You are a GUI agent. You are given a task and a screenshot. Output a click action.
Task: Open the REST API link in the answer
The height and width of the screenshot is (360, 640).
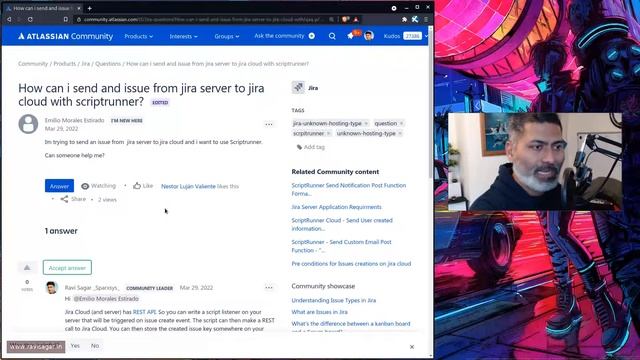(x=144, y=312)
